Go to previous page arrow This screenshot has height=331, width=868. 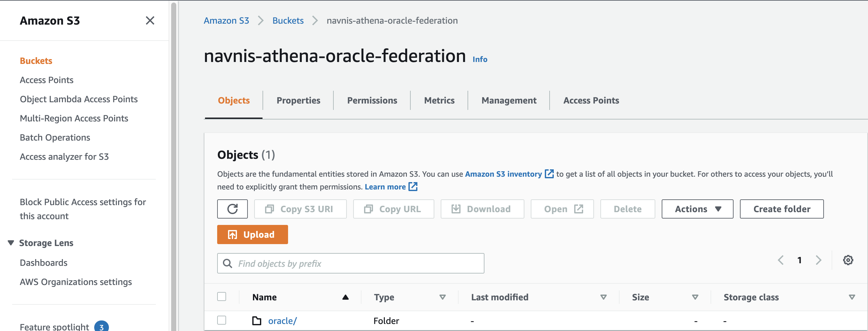coord(780,260)
